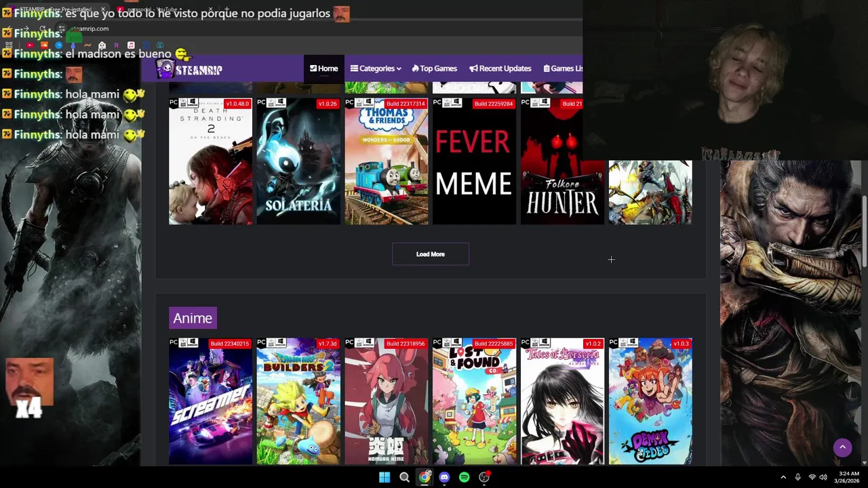The height and width of the screenshot is (488, 868).
Task: Open Wi-Fi network tray icon
Action: click(x=812, y=477)
